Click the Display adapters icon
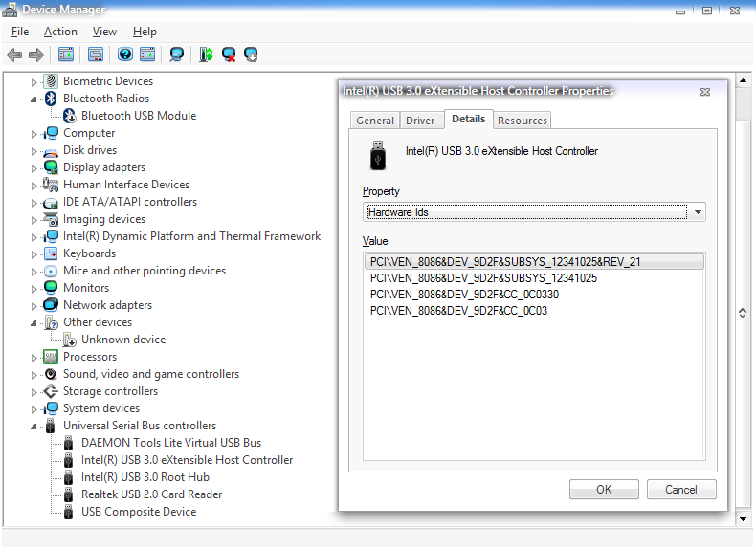756x549 pixels. 51,167
